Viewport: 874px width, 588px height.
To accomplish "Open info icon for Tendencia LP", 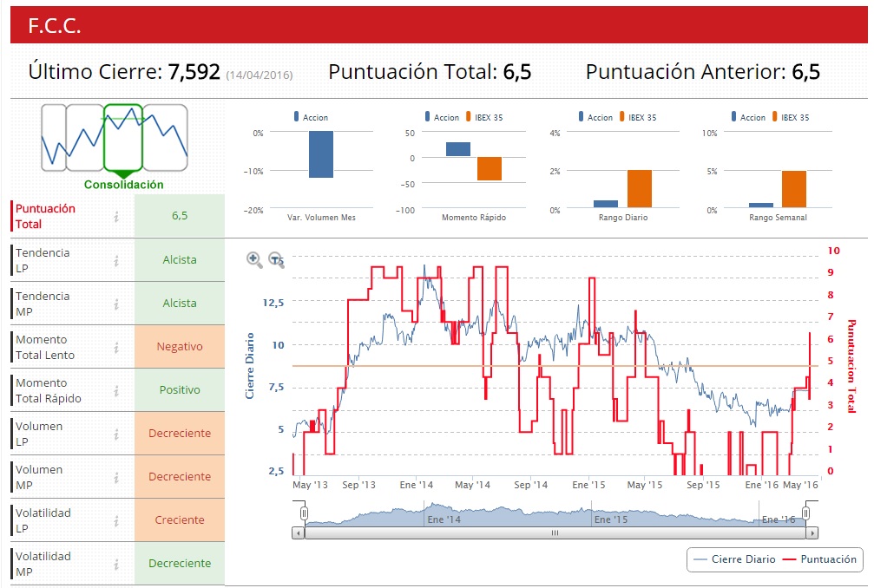I will 116,260.
